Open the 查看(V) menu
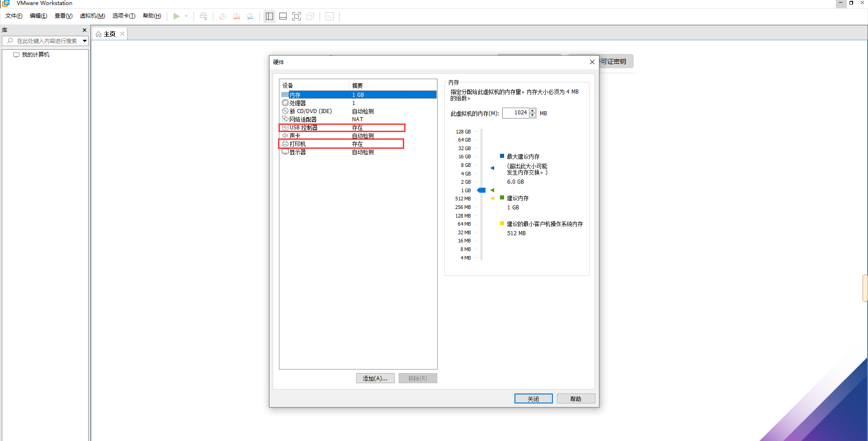 [63, 16]
